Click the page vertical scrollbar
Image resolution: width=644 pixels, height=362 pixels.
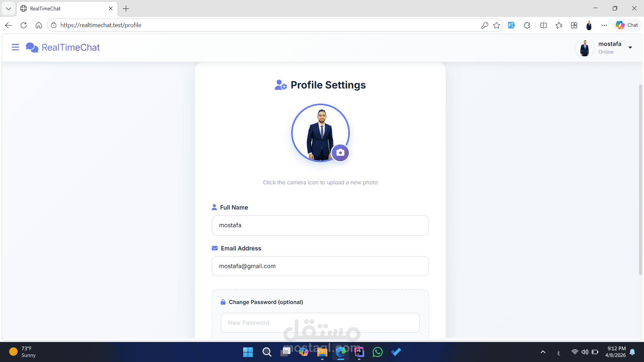[640, 180]
